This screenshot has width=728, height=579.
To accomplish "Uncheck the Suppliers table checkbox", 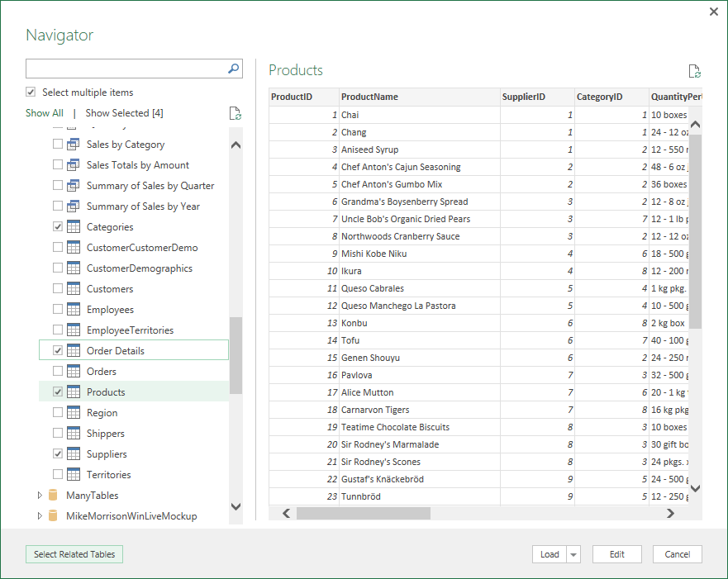I will tap(58, 454).
